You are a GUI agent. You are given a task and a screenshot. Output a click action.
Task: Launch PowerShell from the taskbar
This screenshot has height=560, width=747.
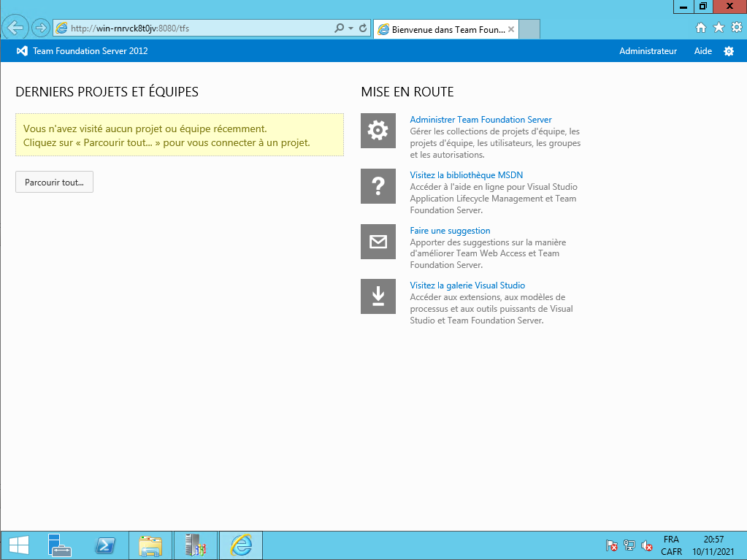(105, 545)
